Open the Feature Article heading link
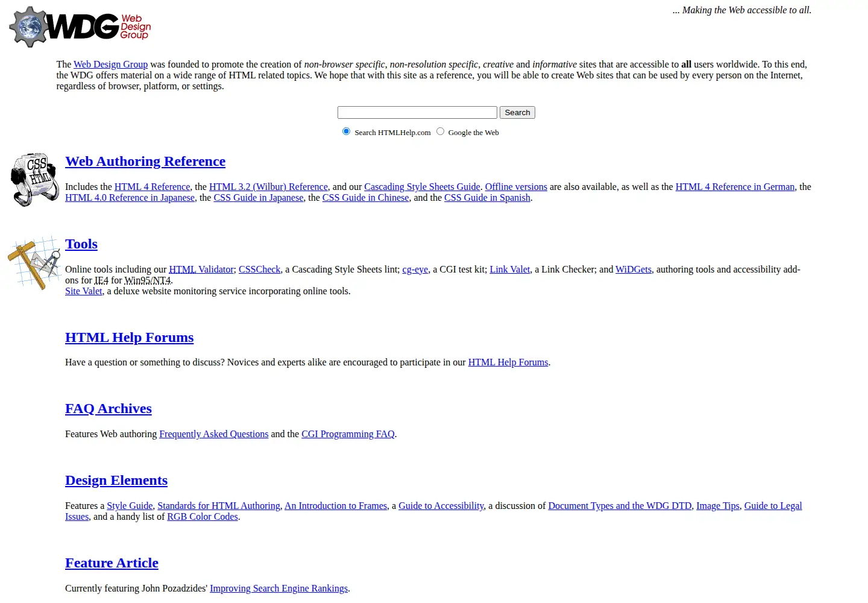868x603 pixels. pyautogui.click(x=112, y=563)
